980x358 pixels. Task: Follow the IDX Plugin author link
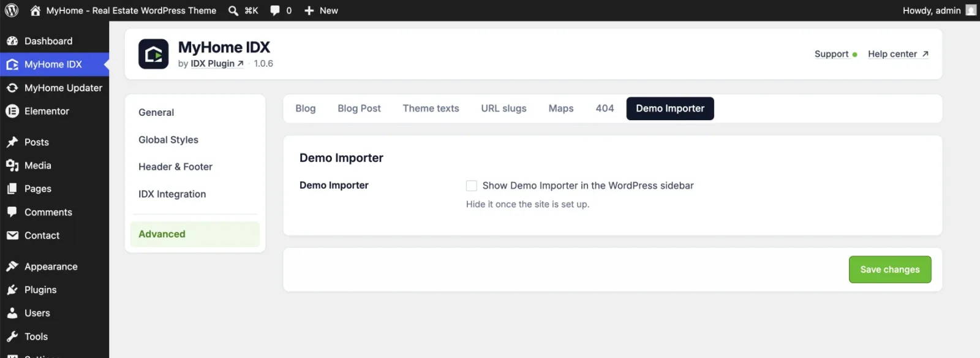(x=217, y=63)
